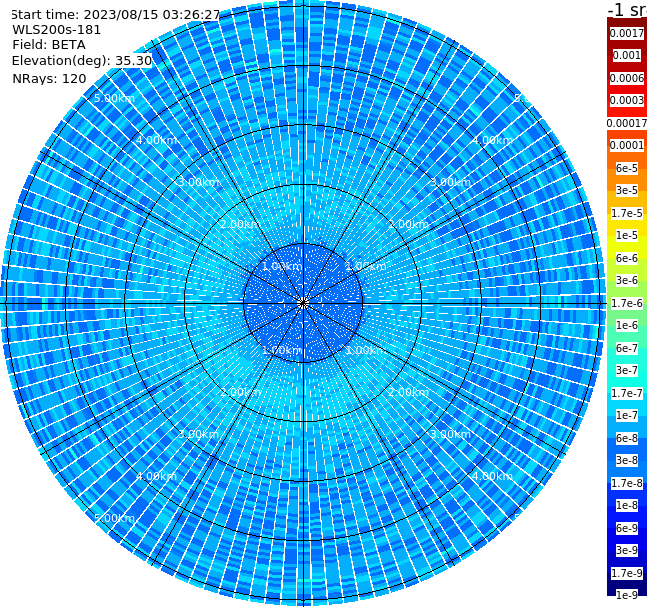Click the 1.7e-7 colorbar tick
Viewport: 647px width, 607px height.
(x=627, y=393)
